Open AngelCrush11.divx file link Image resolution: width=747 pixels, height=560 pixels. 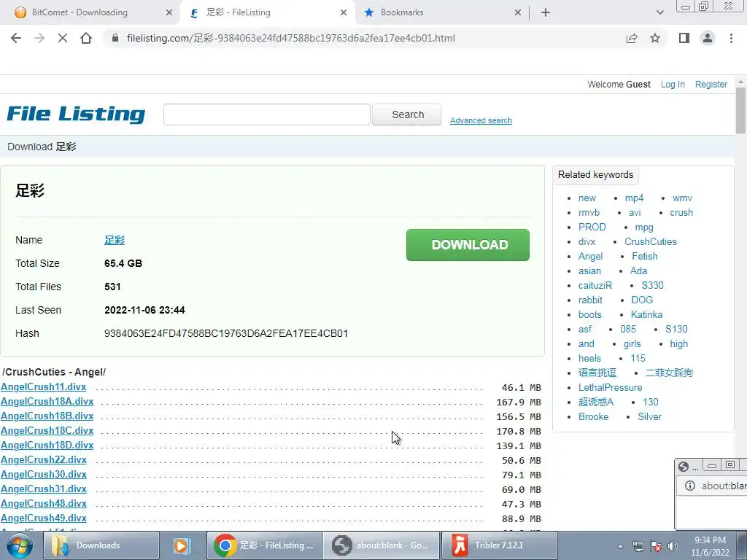click(x=43, y=387)
